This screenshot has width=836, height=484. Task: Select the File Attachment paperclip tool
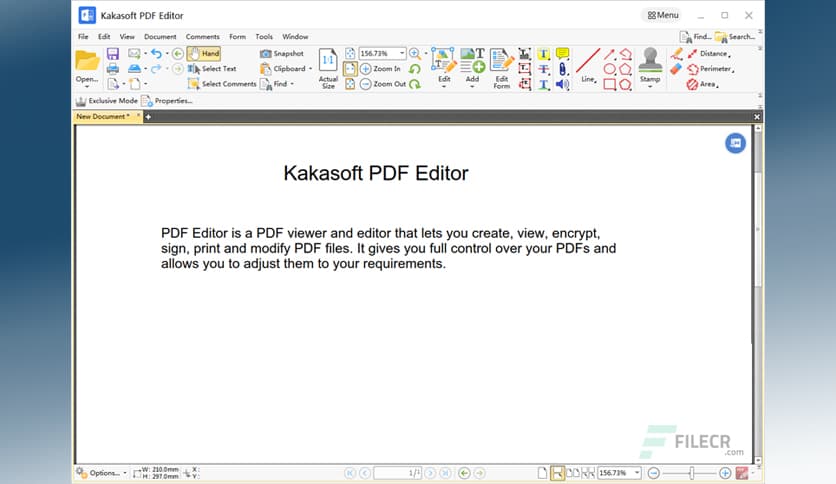click(x=562, y=69)
